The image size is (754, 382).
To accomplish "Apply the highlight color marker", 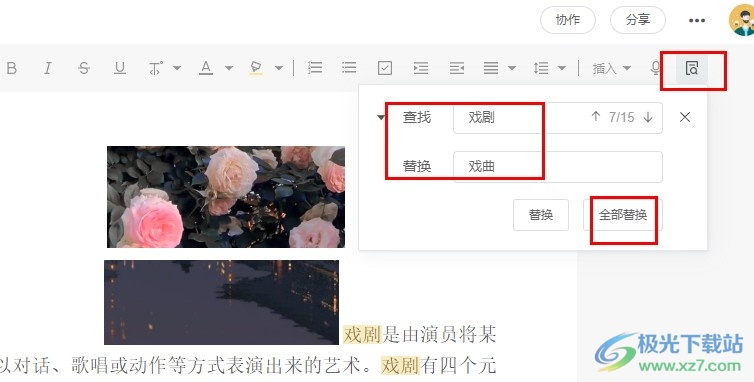I will point(256,68).
